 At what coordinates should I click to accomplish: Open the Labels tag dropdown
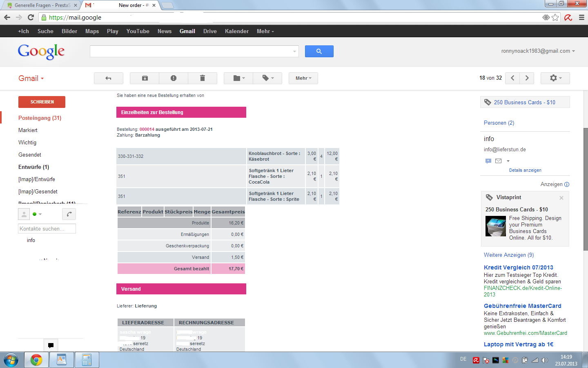click(267, 78)
